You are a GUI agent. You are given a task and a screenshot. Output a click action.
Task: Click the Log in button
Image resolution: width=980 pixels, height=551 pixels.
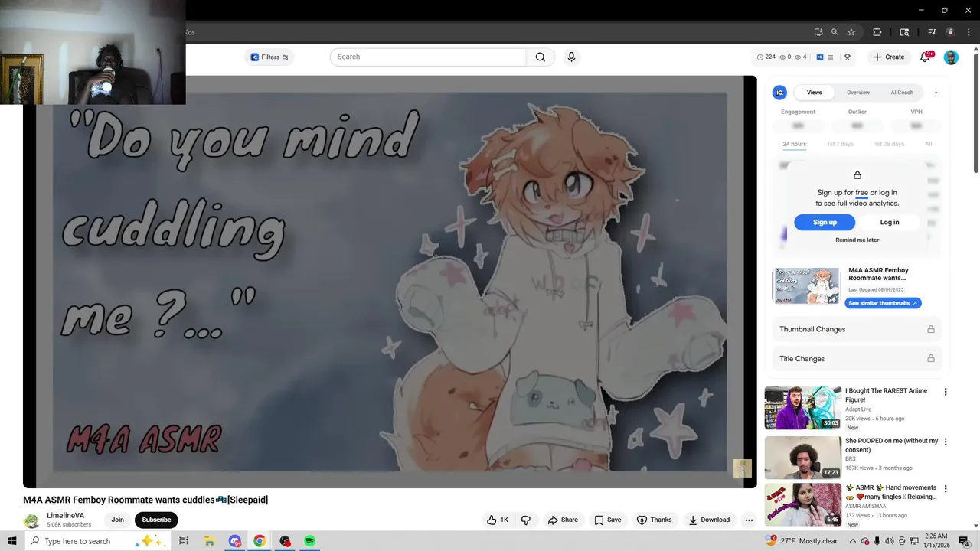click(x=890, y=222)
